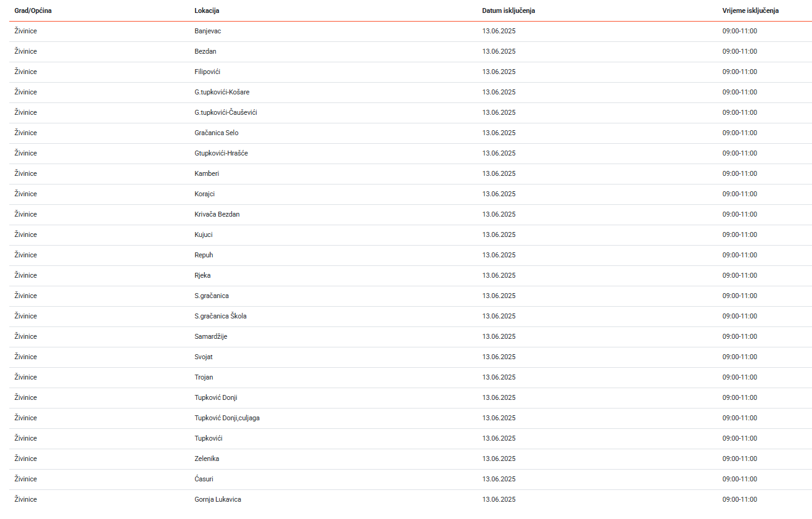Viewport: 812px width, 519px height.
Task: Click the G.tupkovići-Košare location
Action: pos(222,92)
